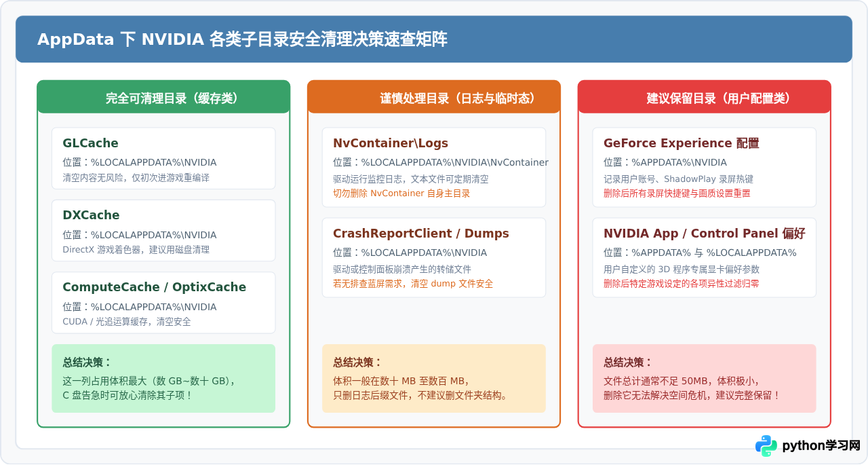
Task: Click the ComputeCache / OptixCache title
Action: tap(154, 287)
